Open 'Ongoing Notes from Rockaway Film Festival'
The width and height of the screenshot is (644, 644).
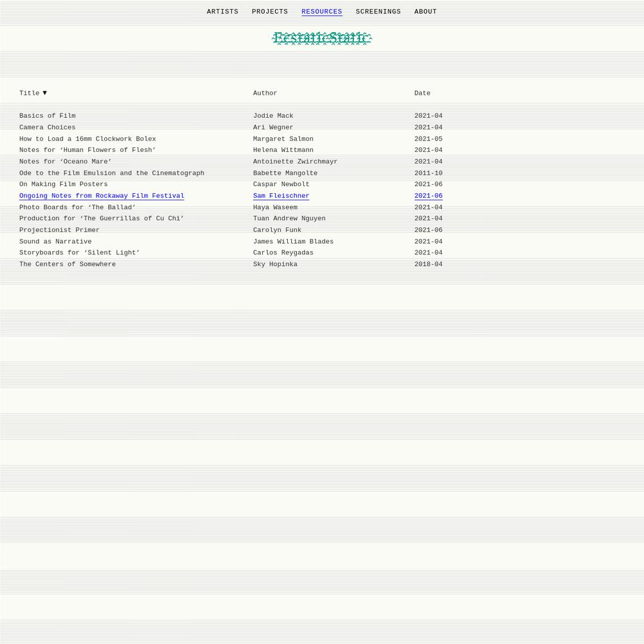pyautogui.click(x=102, y=196)
